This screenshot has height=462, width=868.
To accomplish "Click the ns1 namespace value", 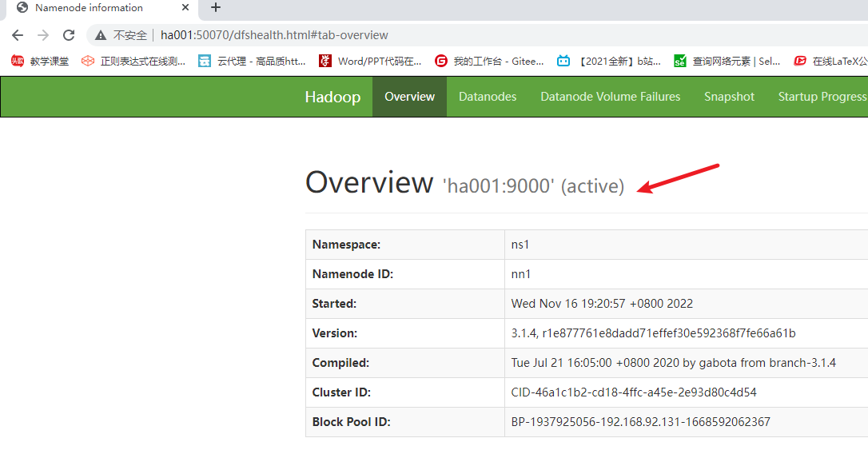I will coord(520,245).
